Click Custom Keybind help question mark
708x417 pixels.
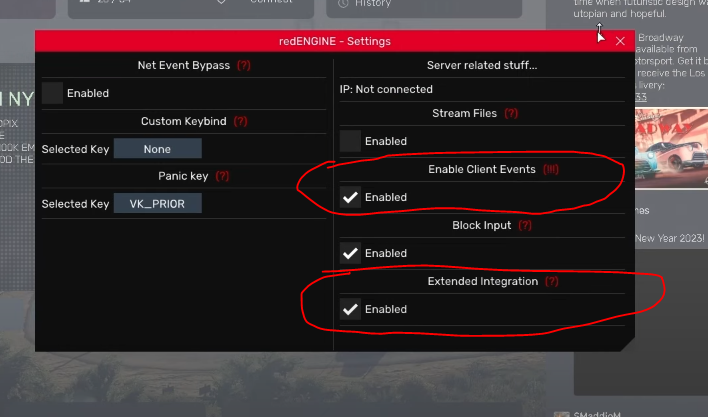pos(240,121)
